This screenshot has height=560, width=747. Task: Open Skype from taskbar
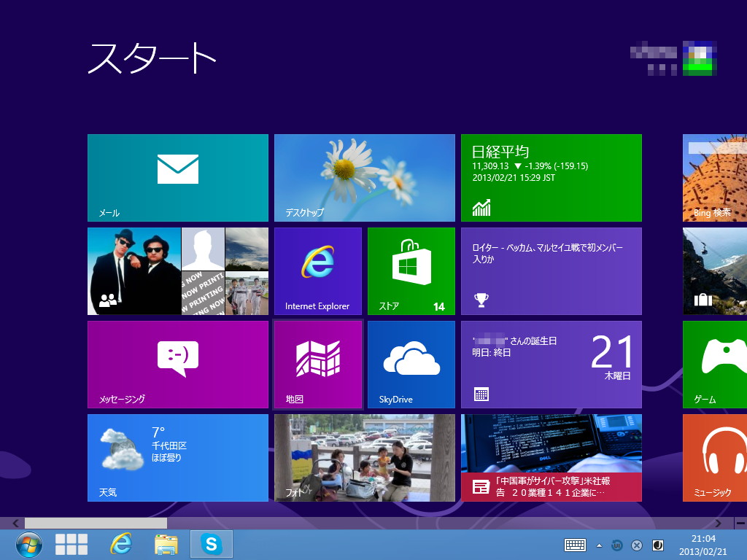coord(211,544)
